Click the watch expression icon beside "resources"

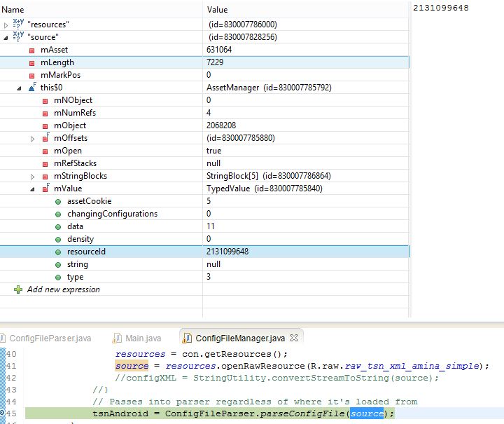(18, 24)
